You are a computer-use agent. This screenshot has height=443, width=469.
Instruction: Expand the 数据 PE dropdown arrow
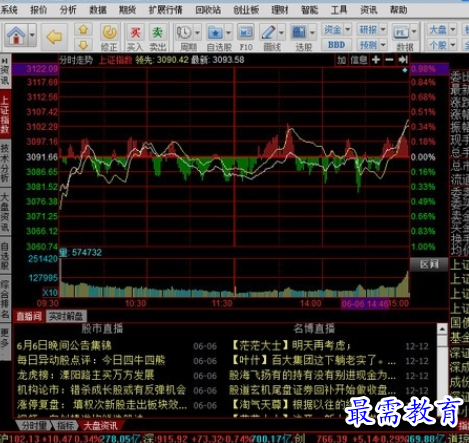click(x=414, y=32)
